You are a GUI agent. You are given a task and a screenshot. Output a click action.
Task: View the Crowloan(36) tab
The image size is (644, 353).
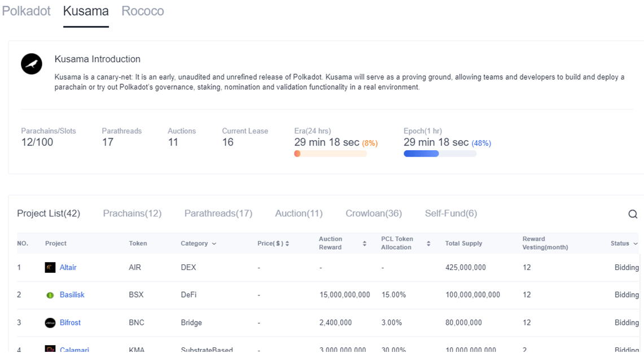374,213
